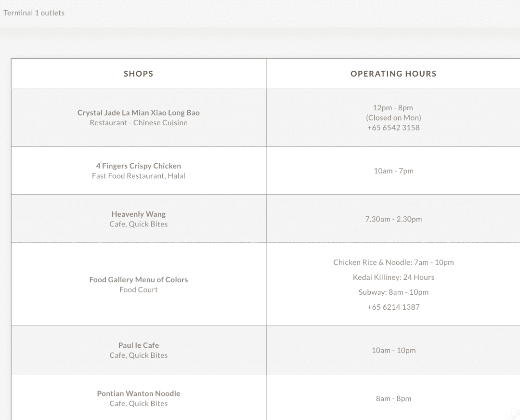Click the 10am - 7pm operating hours
520x420 pixels.
coord(393,171)
